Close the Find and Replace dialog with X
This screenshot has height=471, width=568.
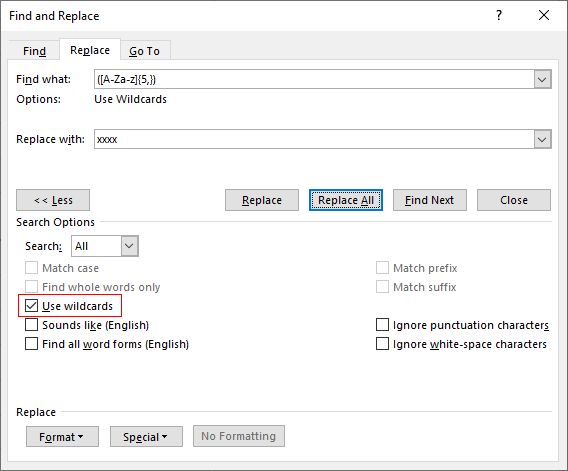coord(544,16)
